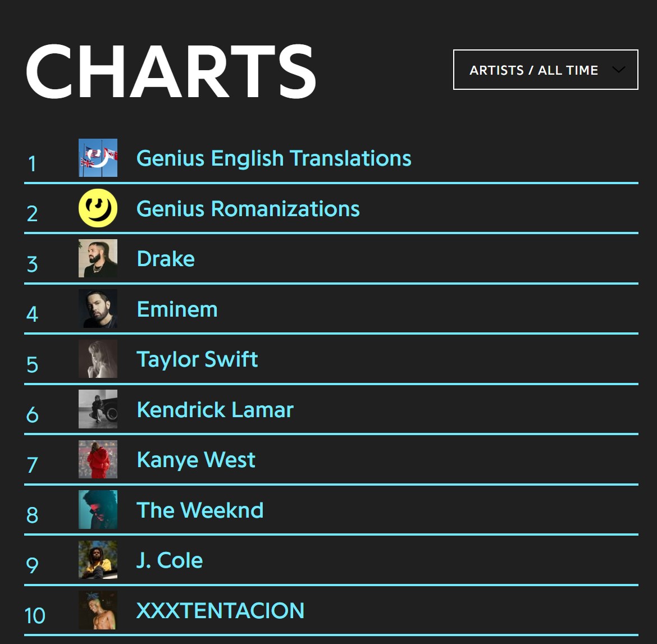Click the Eminem name link
This screenshot has width=657, height=644.
[x=177, y=309]
